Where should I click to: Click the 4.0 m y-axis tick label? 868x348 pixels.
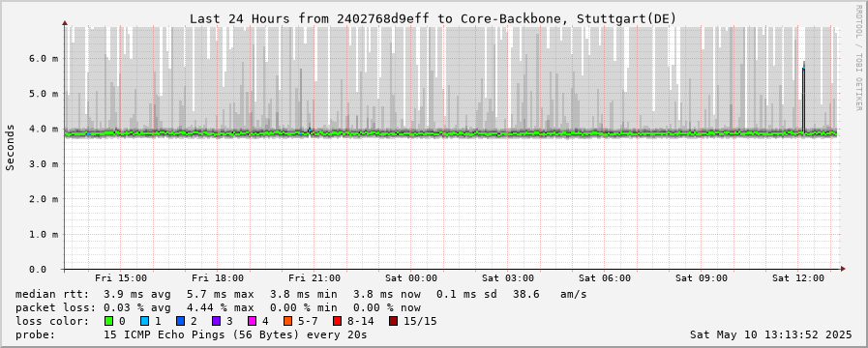point(46,129)
